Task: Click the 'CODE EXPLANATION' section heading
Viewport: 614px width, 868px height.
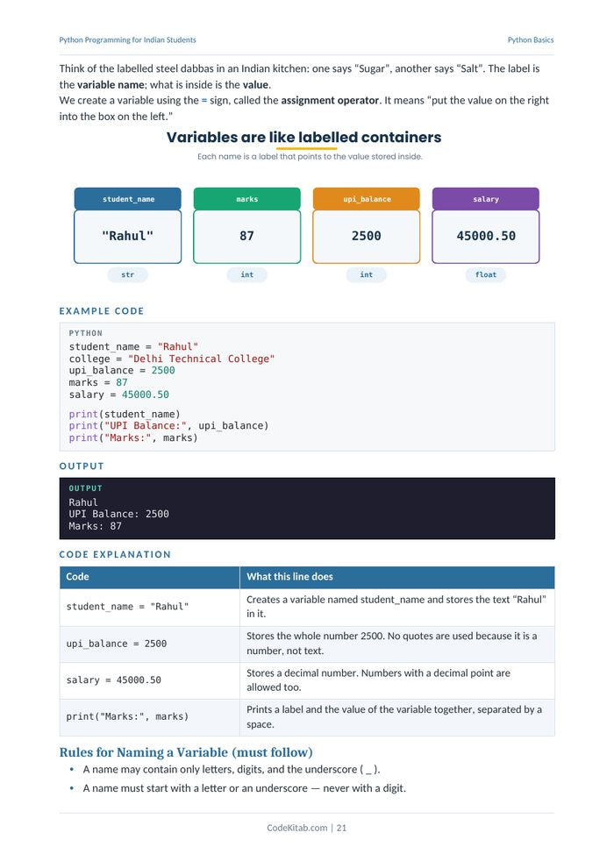Action: pyautogui.click(x=115, y=555)
